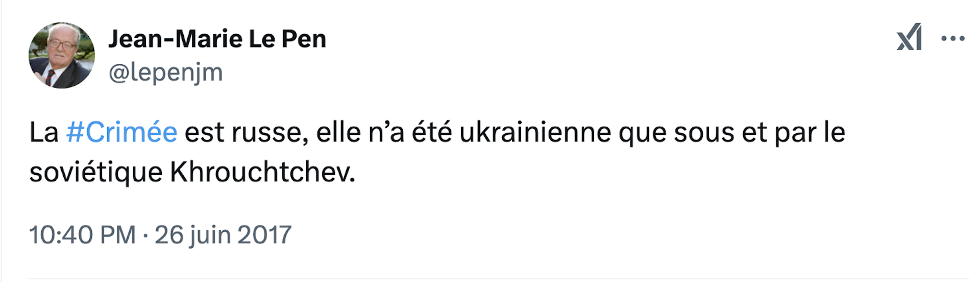Click the @lepenjm handle

[165, 73]
